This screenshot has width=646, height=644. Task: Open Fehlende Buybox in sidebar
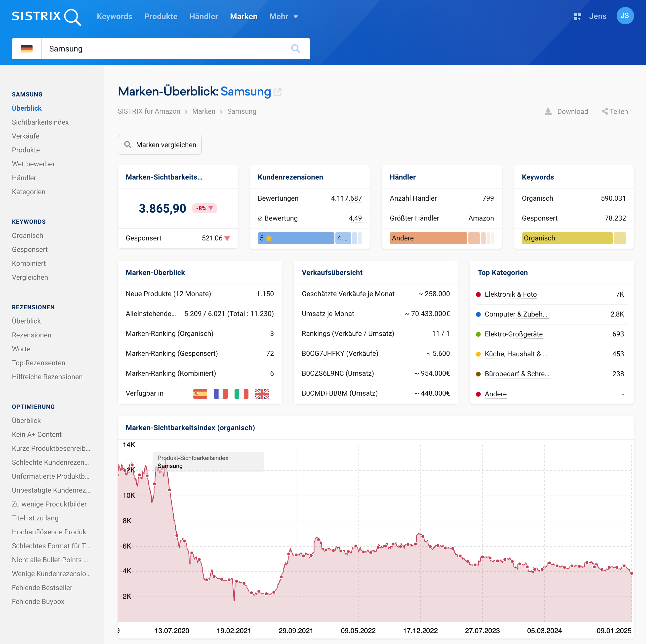click(x=38, y=601)
